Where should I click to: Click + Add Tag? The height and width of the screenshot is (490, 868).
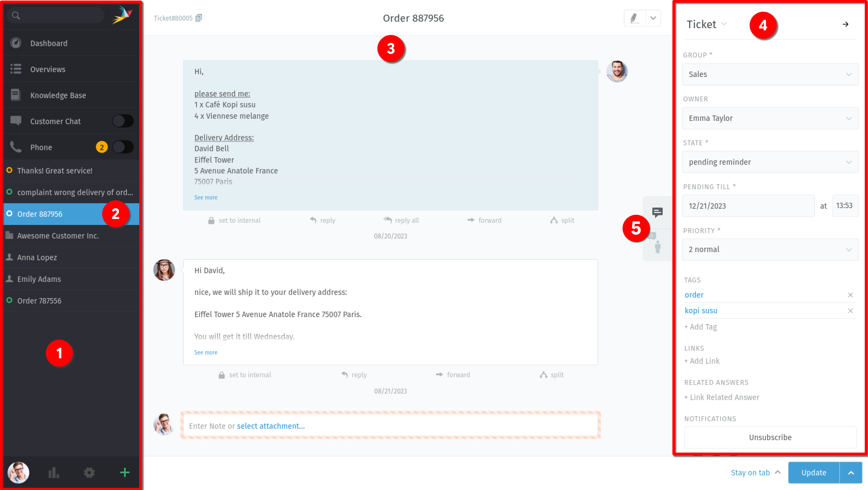[x=701, y=327]
